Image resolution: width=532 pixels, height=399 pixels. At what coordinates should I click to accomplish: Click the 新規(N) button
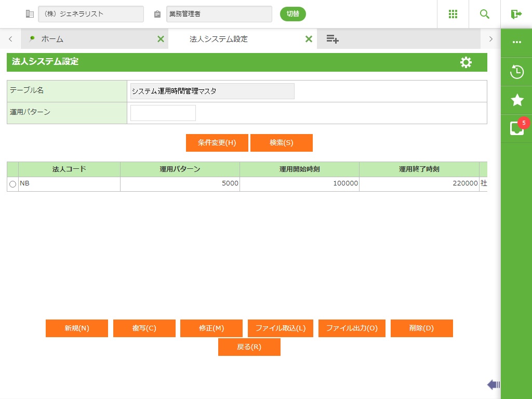pyautogui.click(x=77, y=328)
